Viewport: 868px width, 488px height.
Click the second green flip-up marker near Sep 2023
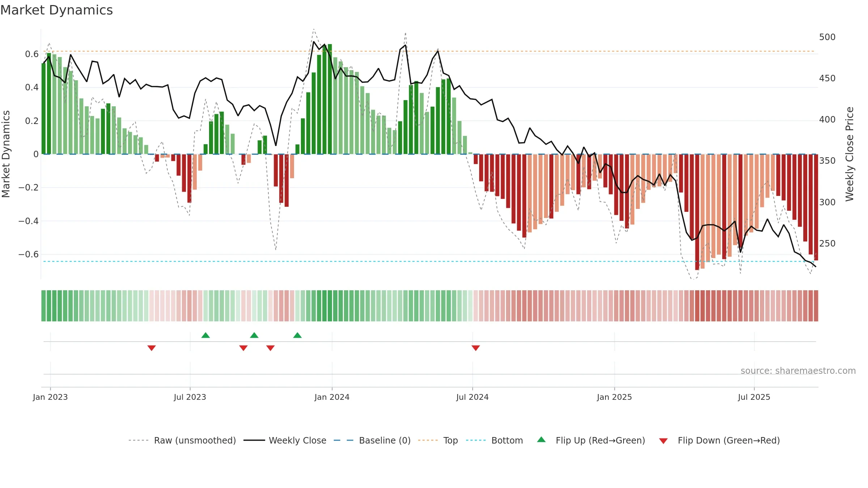tap(254, 335)
